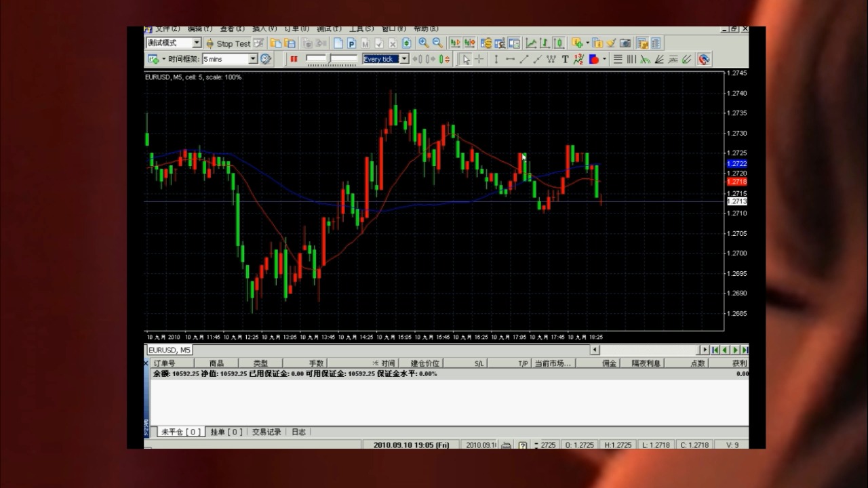Click the chart scrollbar left arrow
Screen dimensions: 868x488
click(595, 350)
